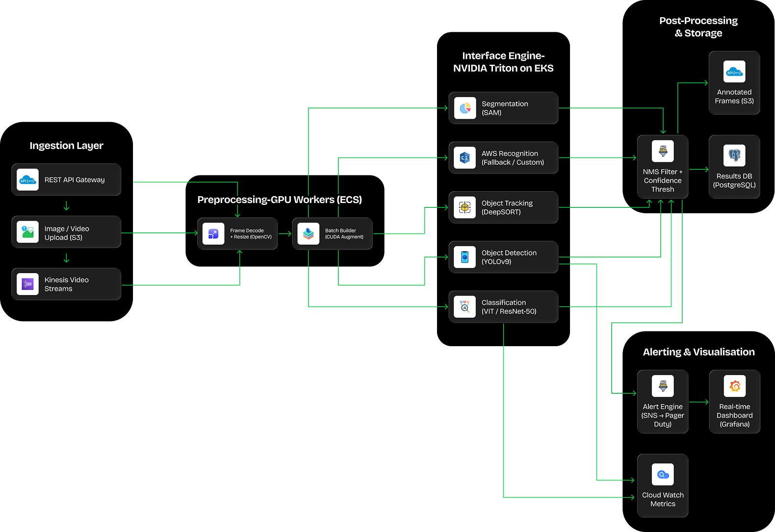
Task: Click the Batch Builder stacked layers icon
Action: (308, 234)
